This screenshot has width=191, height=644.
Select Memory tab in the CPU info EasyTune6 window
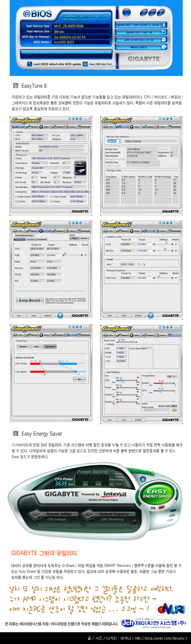[32, 127]
